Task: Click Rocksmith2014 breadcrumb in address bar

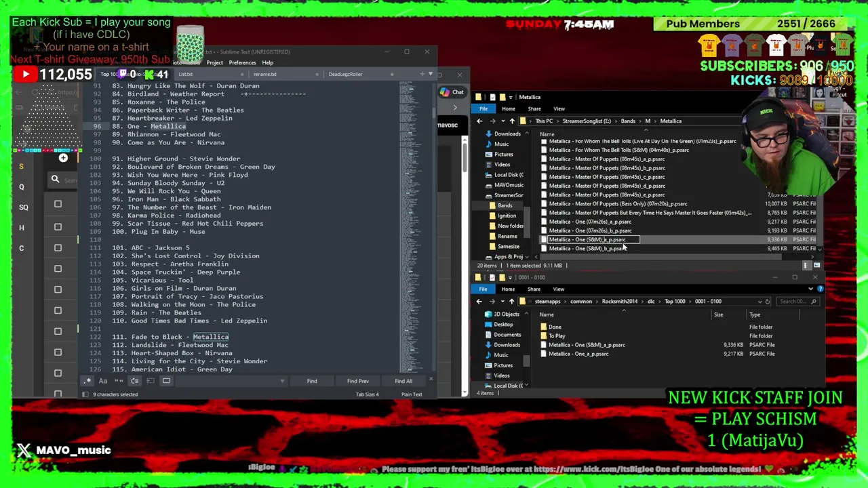Action: (620, 301)
